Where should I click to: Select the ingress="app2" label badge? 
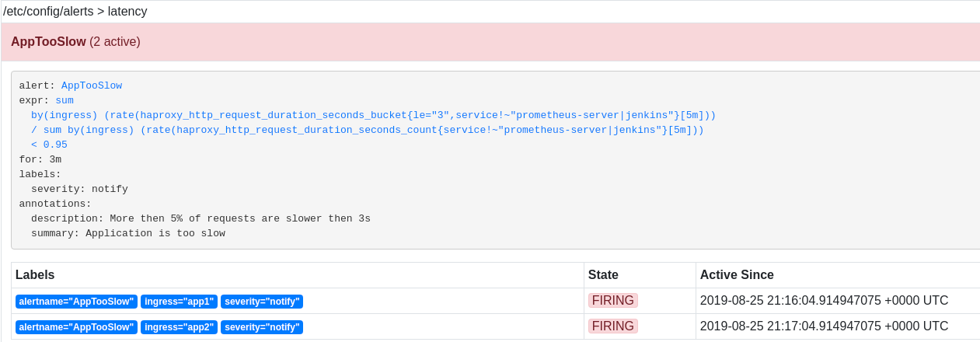click(x=179, y=327)
